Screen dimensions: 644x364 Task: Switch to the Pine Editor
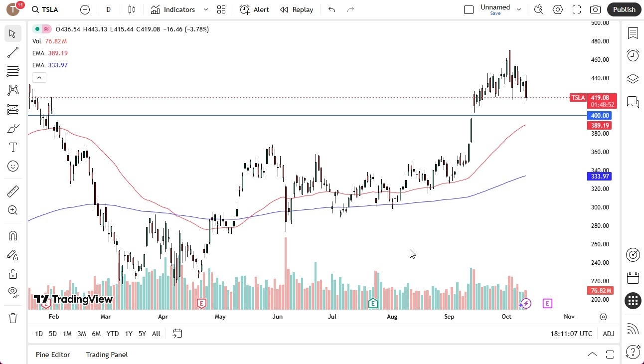[x=53, y=355]
